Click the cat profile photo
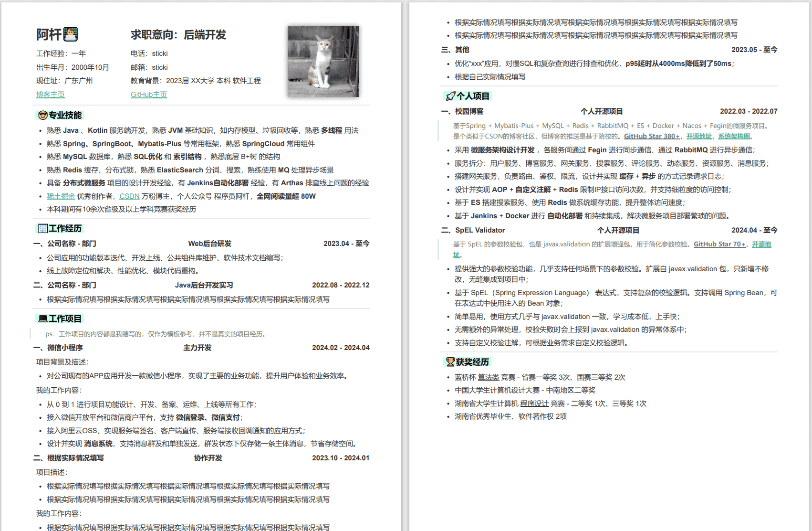This screenshot has height=531, width=812. (323, 61)
